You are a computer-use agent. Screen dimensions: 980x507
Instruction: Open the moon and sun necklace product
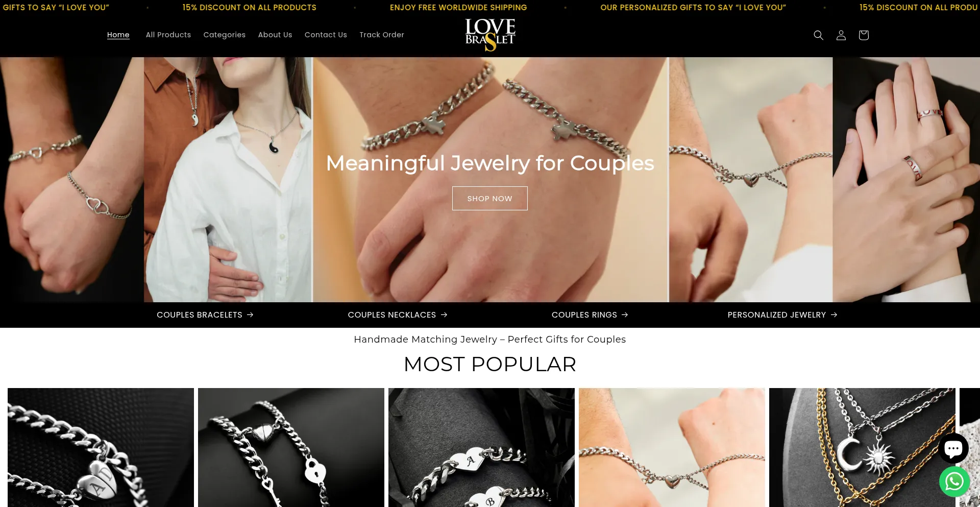[862, 447]
